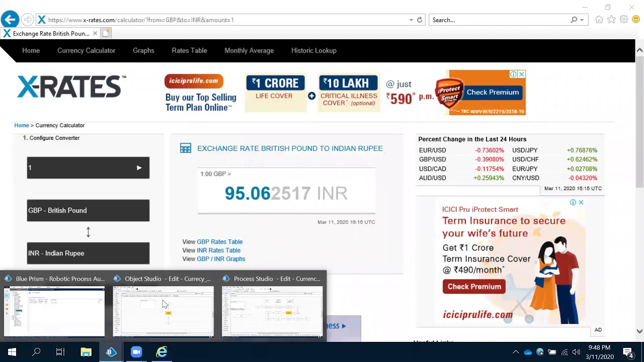Open INR Rates Table link
Screen dimensions: 644x362
[x=218, y=250]
